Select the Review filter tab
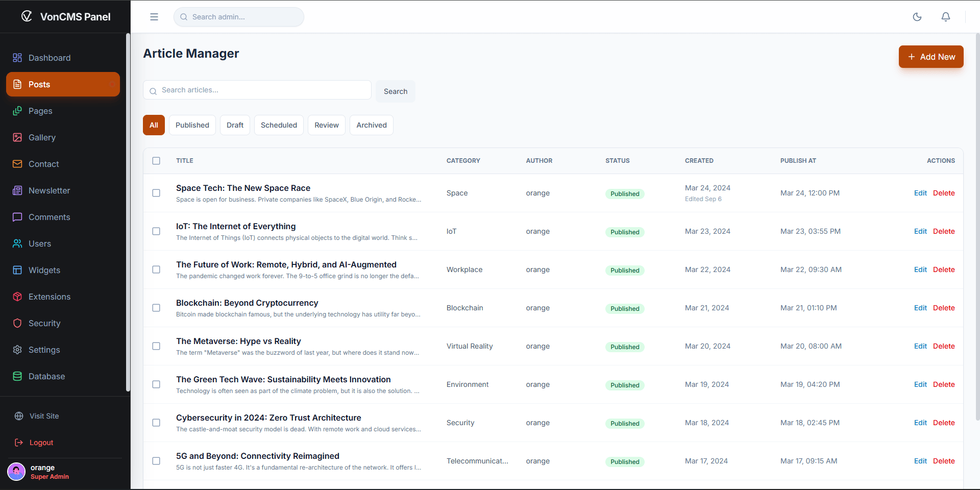This screenshot has height=490, width=980. click(x=327, y=125)
